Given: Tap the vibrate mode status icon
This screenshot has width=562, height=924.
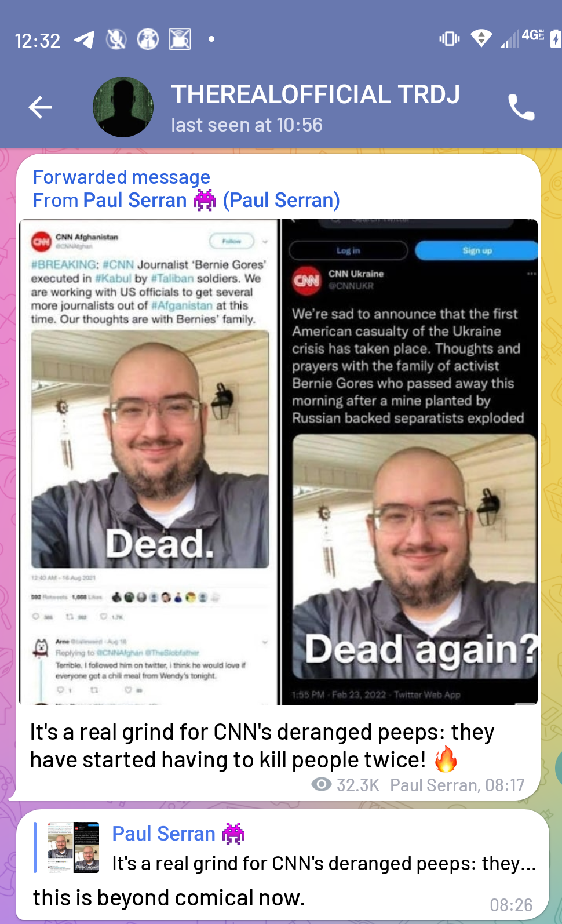Looking at the screenshot, I should [x=450, y=39].
